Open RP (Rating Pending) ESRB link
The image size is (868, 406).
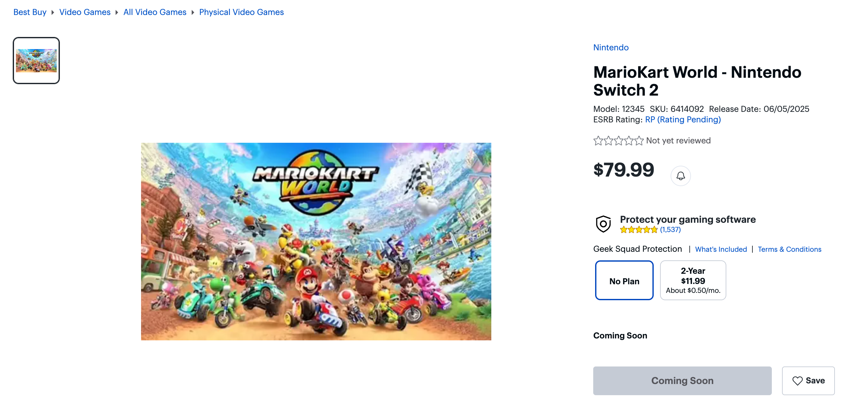coord(683,120)
